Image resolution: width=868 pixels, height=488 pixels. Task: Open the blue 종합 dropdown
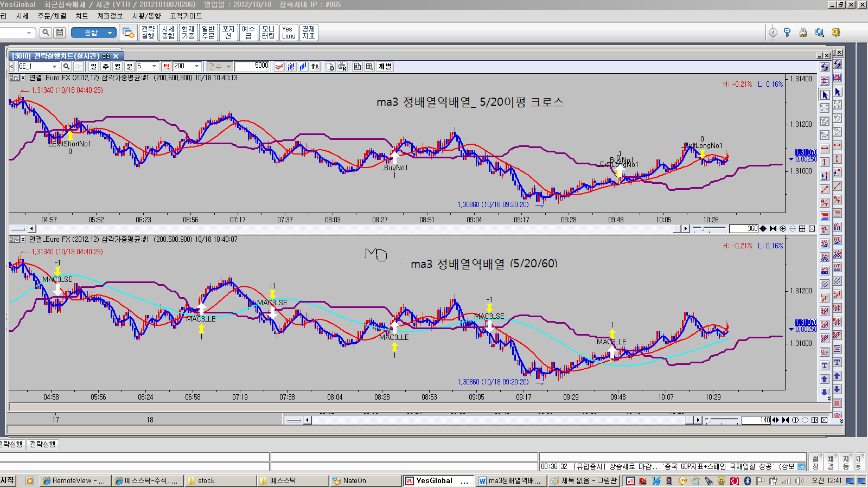point(98,33)
